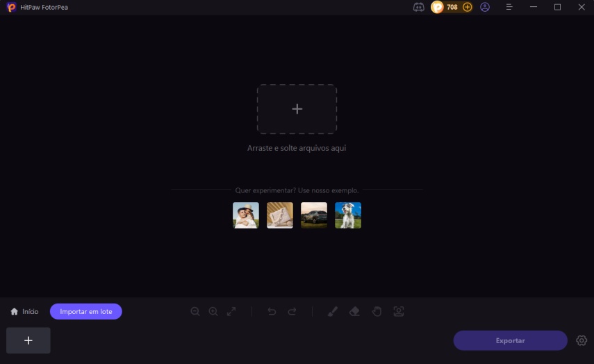Add credits with the plus coin button
The width and height of the screenshot is (594, 364).
pos(468,7)
